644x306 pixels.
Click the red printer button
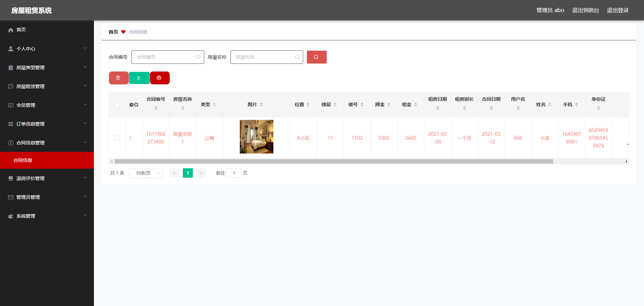tap(159, 78)
